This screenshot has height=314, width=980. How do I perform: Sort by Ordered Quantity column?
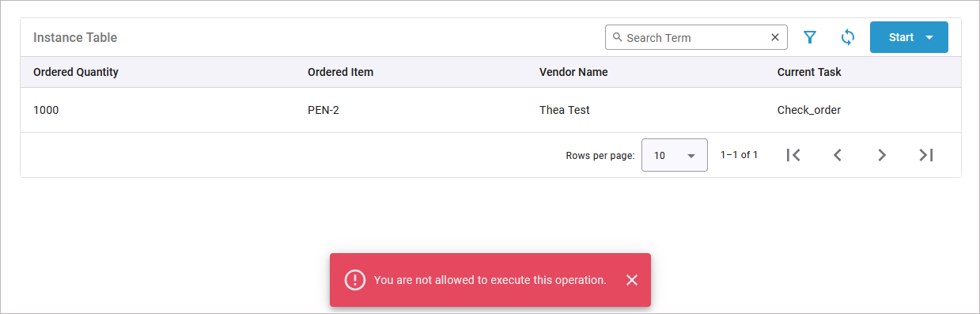click(76, 72)
